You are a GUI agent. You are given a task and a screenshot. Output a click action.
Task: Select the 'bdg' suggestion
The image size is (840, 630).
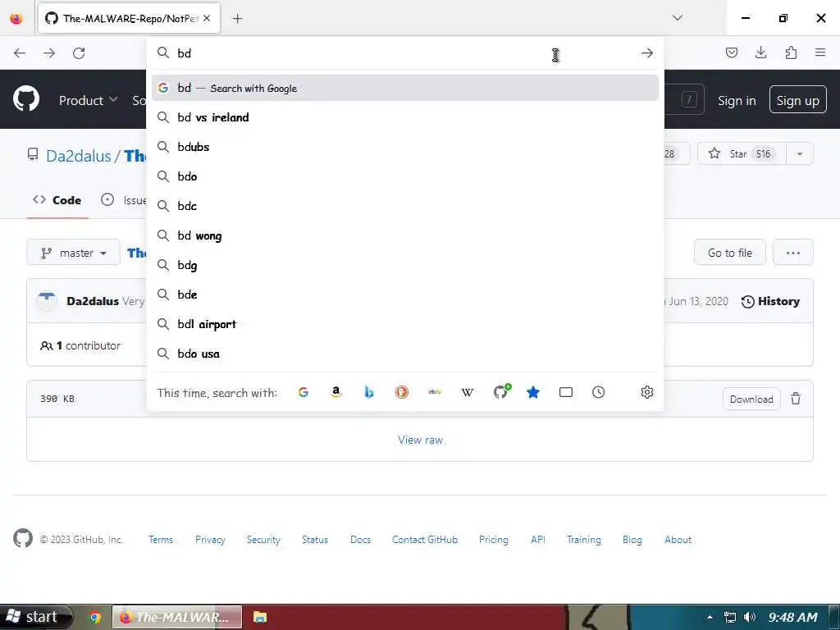pos(405,265)
